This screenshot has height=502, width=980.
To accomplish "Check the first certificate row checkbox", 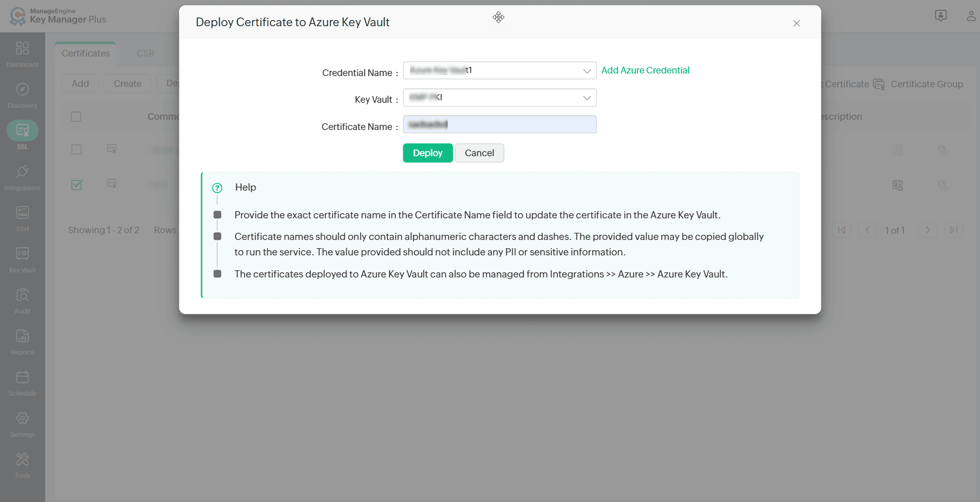I will (77, 150).
